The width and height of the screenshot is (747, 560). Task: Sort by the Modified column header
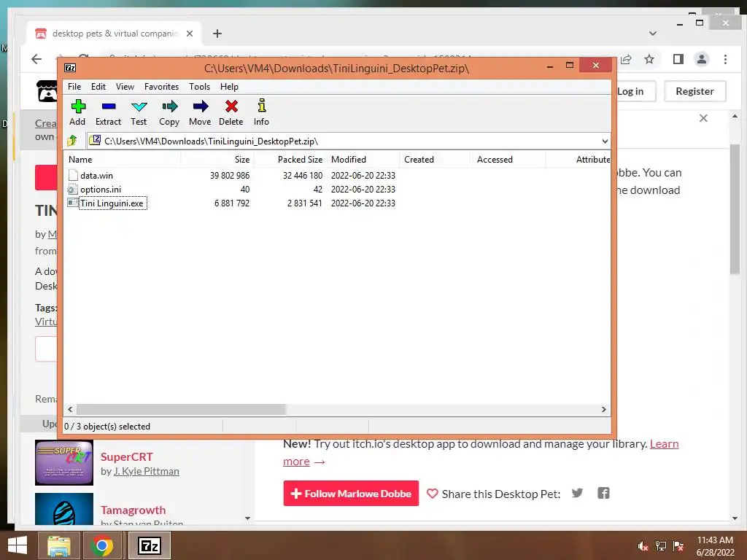[363, 160]
